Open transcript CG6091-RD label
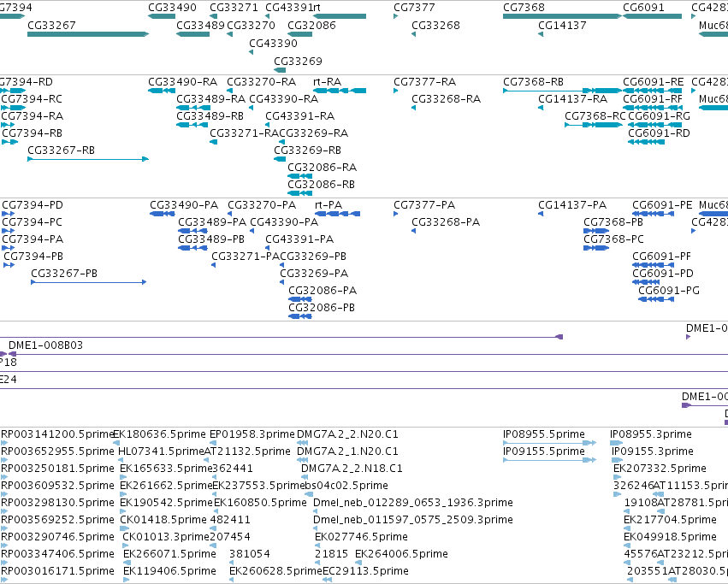The image size is (728, 584). coord(659,133)
